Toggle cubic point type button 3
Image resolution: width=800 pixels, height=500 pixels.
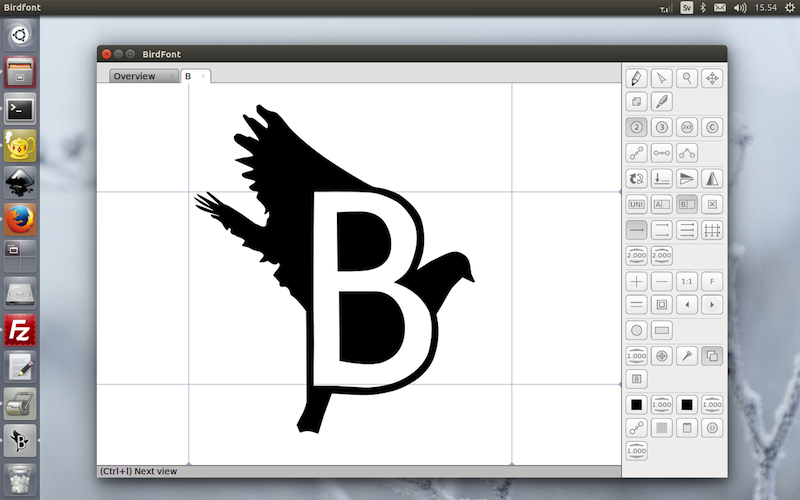pos(661,127)
